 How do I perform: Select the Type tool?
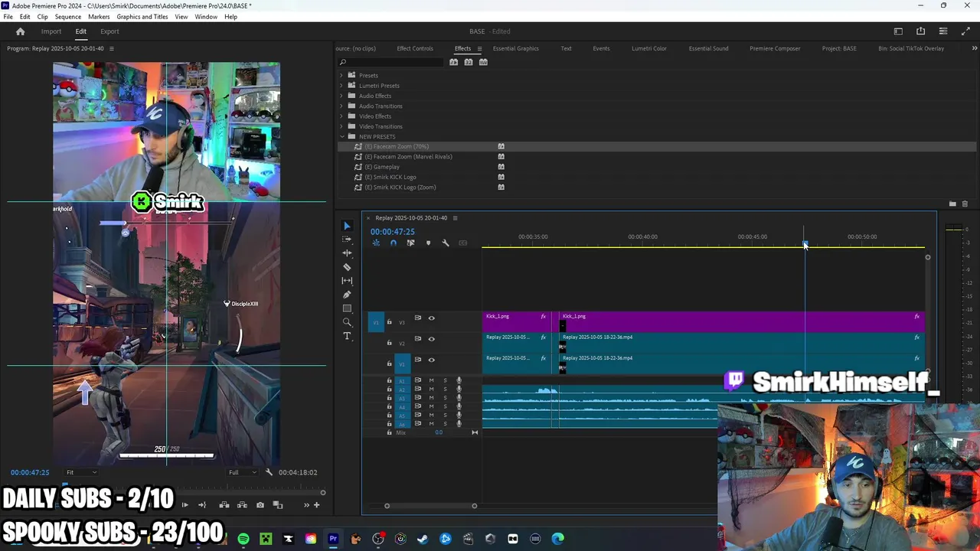click(x=347, y=336)
